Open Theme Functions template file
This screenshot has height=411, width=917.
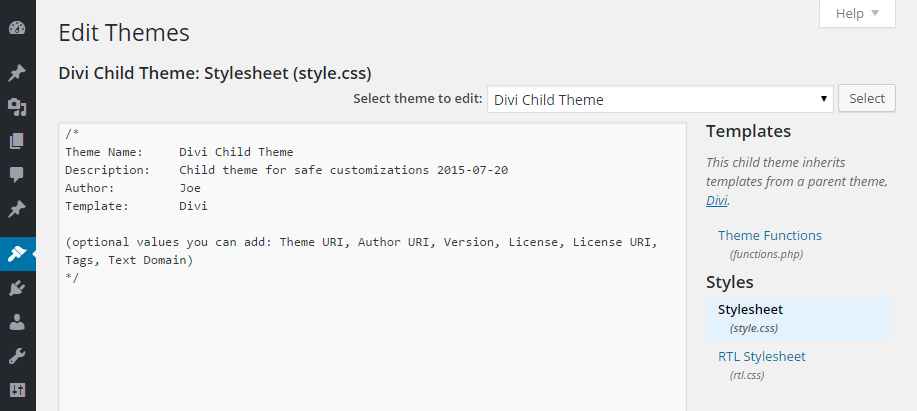pos(770,236)
